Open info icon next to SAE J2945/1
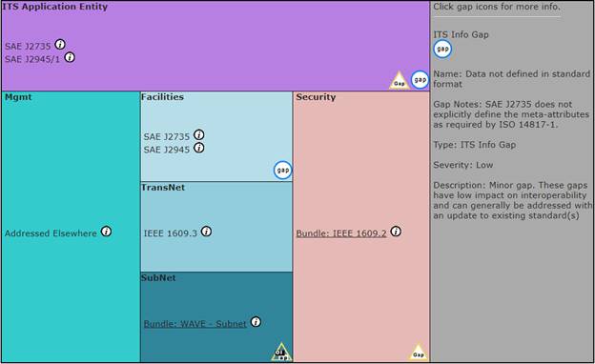This screenshot has height=364, width=595. coord(70,57)
